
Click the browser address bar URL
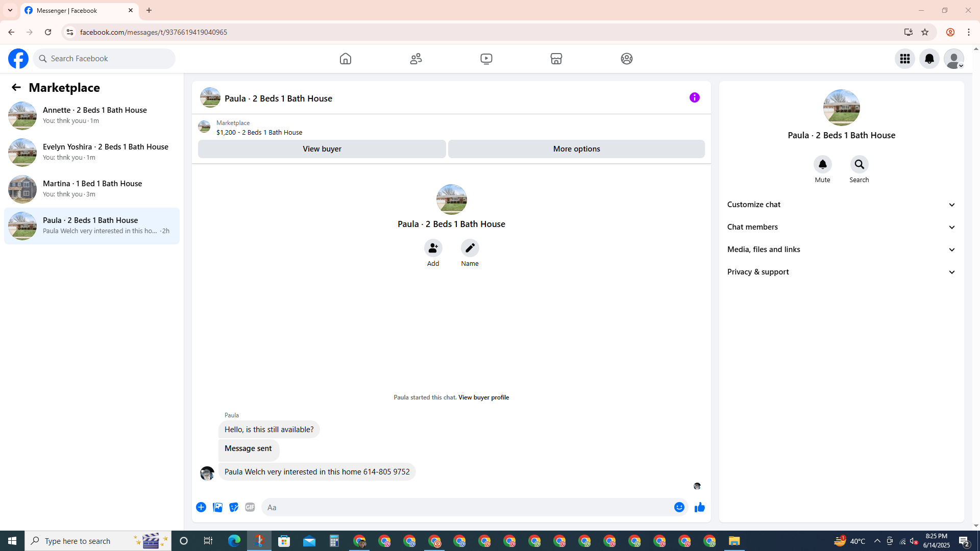tap(154, 32)
